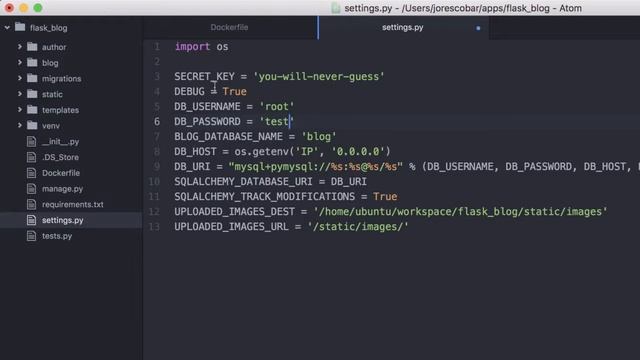Expand the blog folder arrow

tap(19, 62)
